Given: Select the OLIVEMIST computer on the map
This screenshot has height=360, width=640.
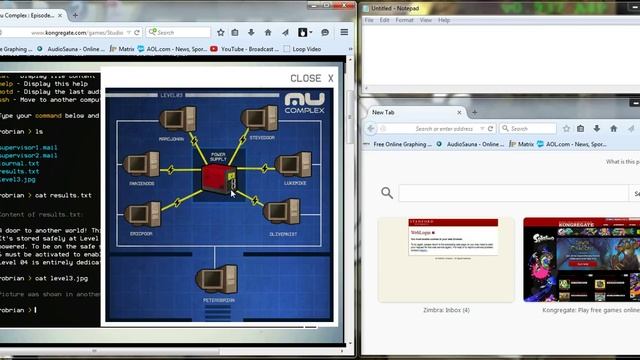Looking at the screenshot, I should 282,212.
